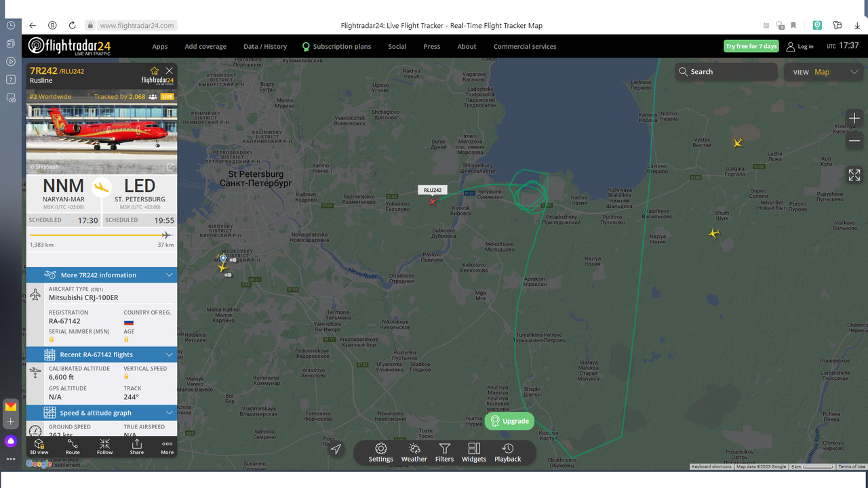Image resolution: width=868 pixels, height=488 pixels.
Task: Open the Apps menu
Action: pyautogui.click(x=160, y=46)
